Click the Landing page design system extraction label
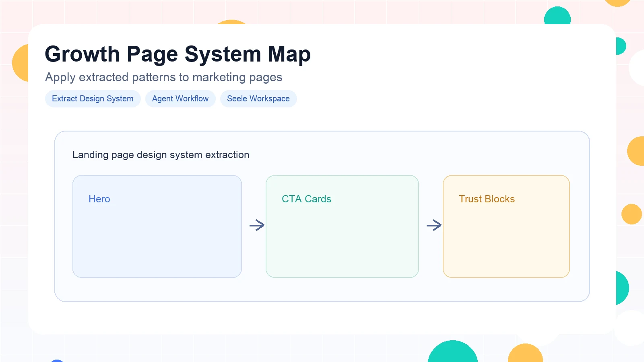Image resolution: width=644 pixels, height=362 pixels. tap(161, 155)
